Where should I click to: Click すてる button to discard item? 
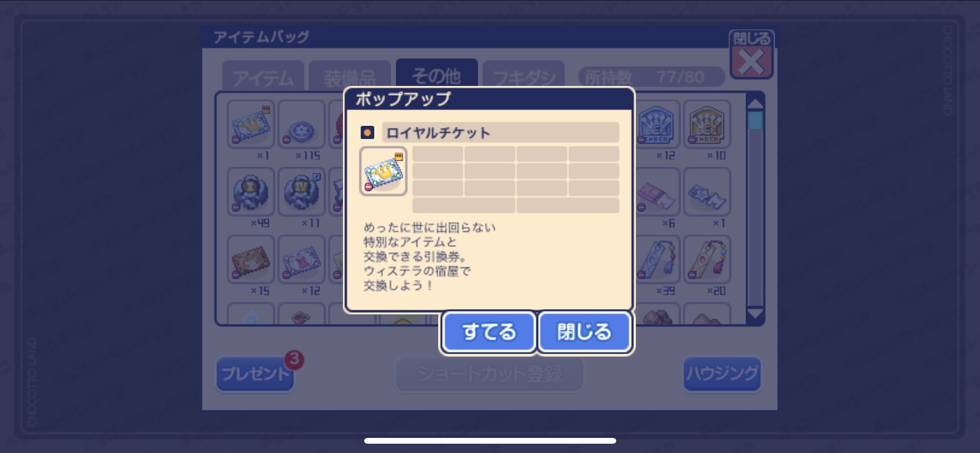[x=489, y=332]
